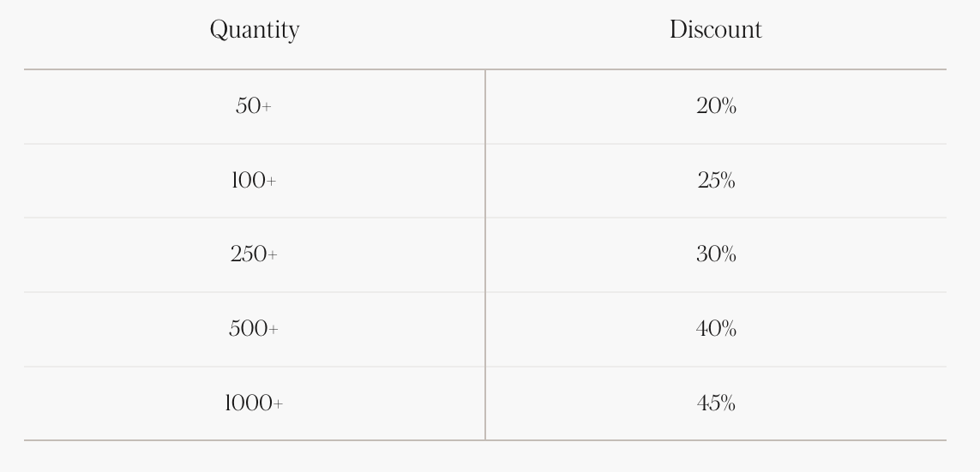Click the table's bottom border line
Viewport: 980px width, 472px height.
485,440
